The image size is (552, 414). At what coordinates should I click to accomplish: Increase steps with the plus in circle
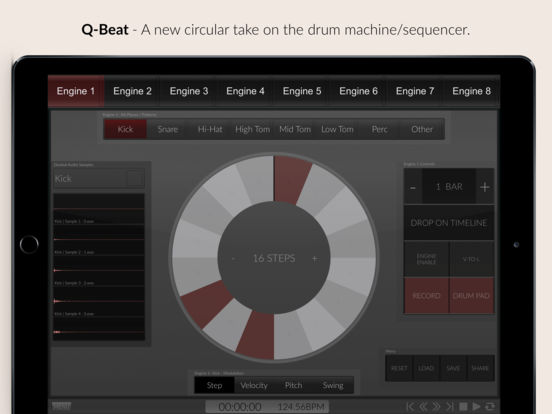(314, 259)
